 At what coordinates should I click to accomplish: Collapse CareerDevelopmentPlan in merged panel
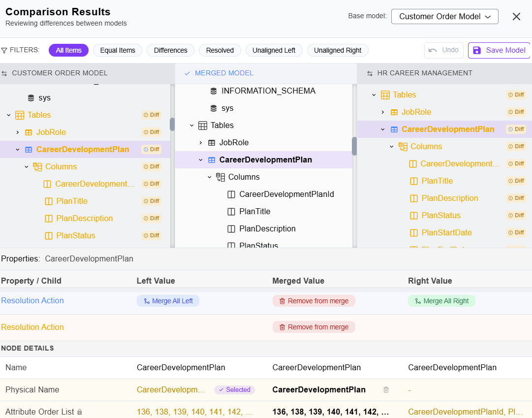point(200,160)
